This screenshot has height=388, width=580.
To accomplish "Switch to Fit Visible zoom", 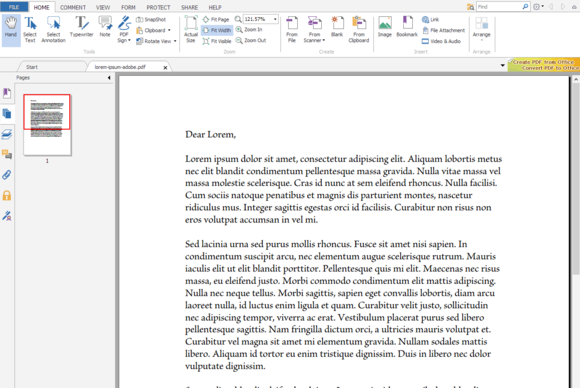I will coord(217,41).
